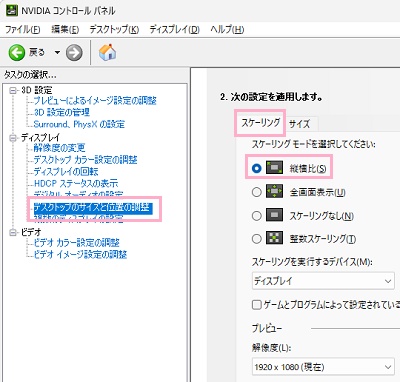This screenshot has width=400, height=382.
Task: Open デスクトップ カラー設定の調整 link
Action: [x=85, y=160]
